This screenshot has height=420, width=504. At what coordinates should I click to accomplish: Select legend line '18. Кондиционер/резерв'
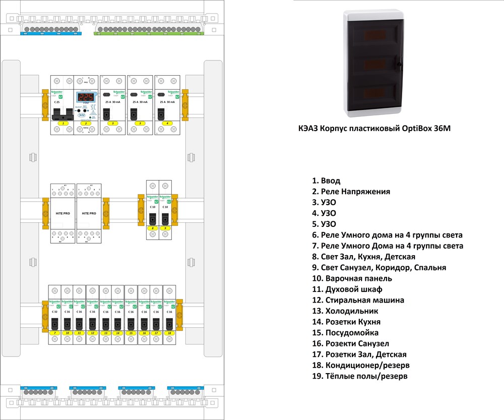click(x=361, y=366)
